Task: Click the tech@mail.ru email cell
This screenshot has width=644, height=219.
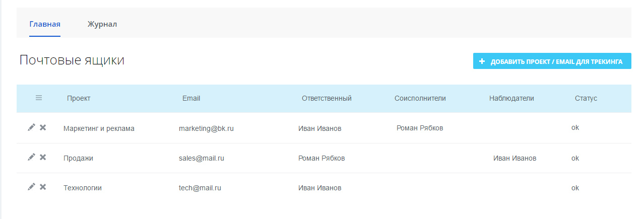Action: point(200,188)
